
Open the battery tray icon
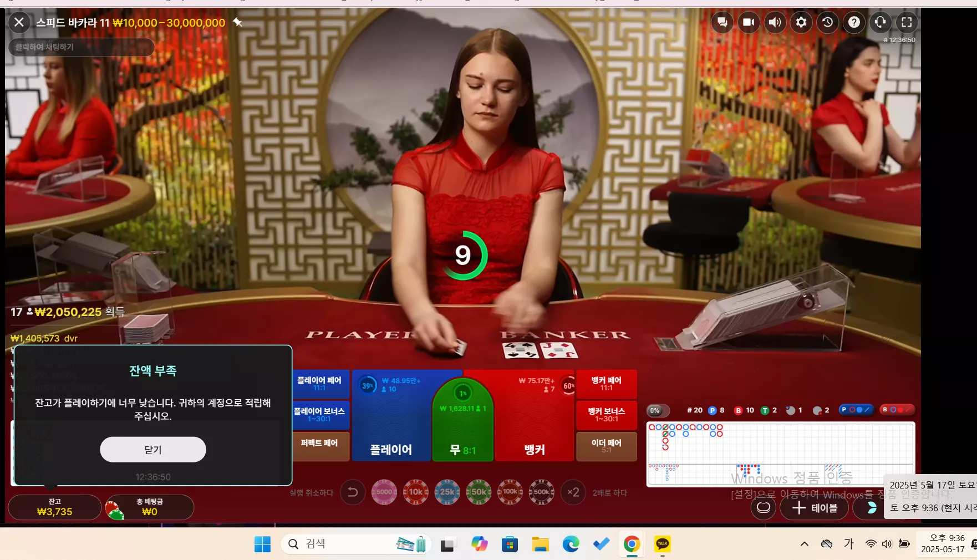(x=904, y=544)
